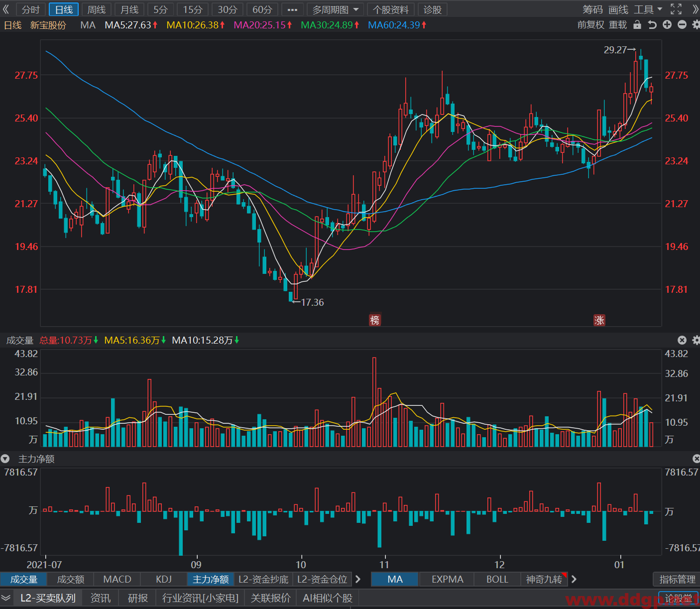The image size is (700, 609).
Task: Zoom out with the minus icon
Action: pos(682,25)
